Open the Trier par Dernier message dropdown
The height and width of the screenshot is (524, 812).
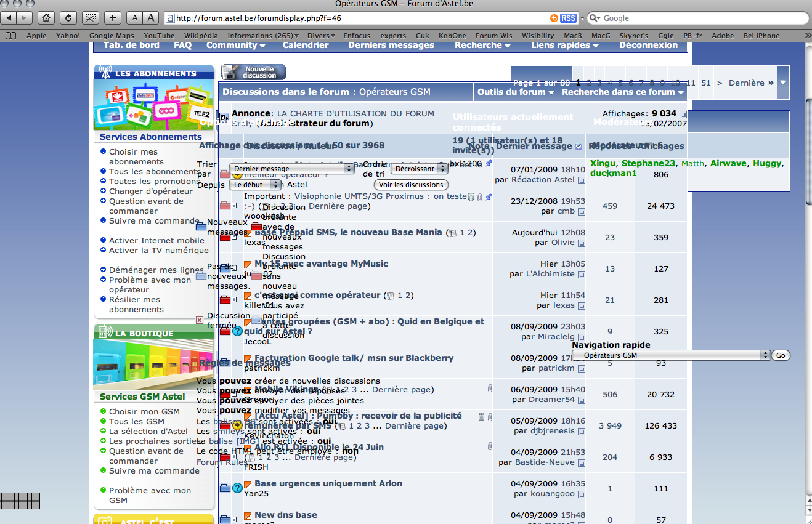coord(291,169)
